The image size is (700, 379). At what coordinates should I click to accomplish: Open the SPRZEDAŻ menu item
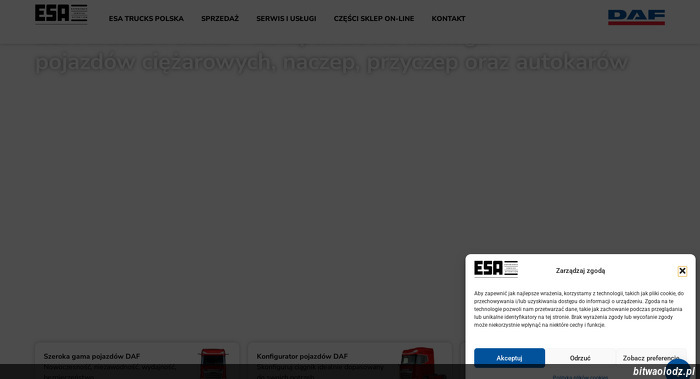(x=220, y=19)
